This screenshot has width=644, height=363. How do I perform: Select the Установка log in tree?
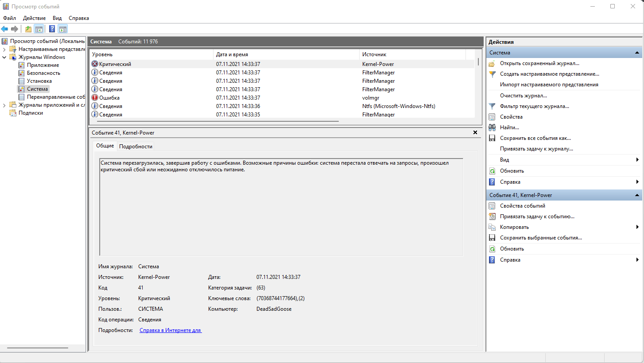[39, 81]
